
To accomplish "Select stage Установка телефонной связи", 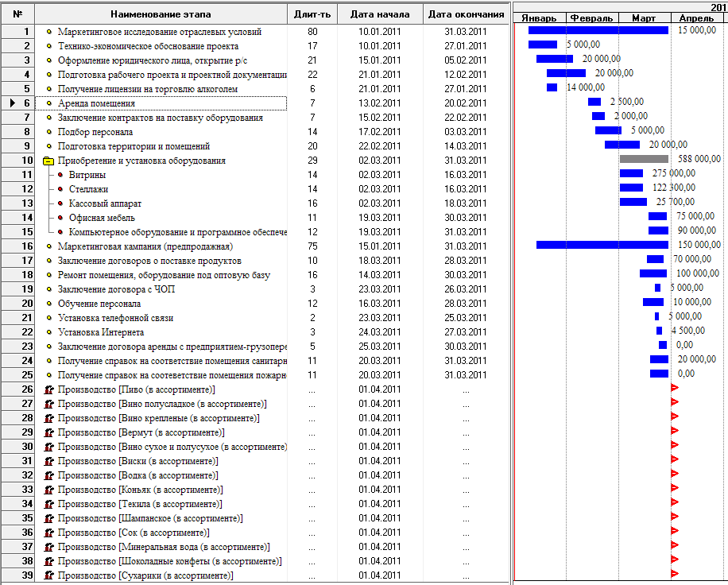I will (x=115, y=318).
